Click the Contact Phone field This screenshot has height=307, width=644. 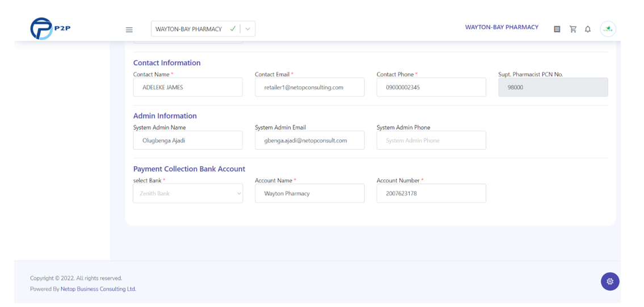click(x=431, y=87)
